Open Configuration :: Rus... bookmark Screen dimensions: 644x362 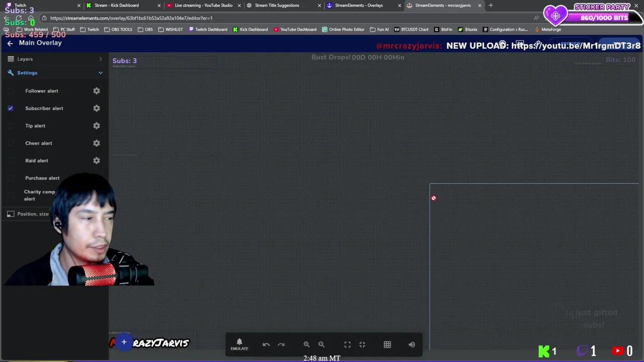505,29
